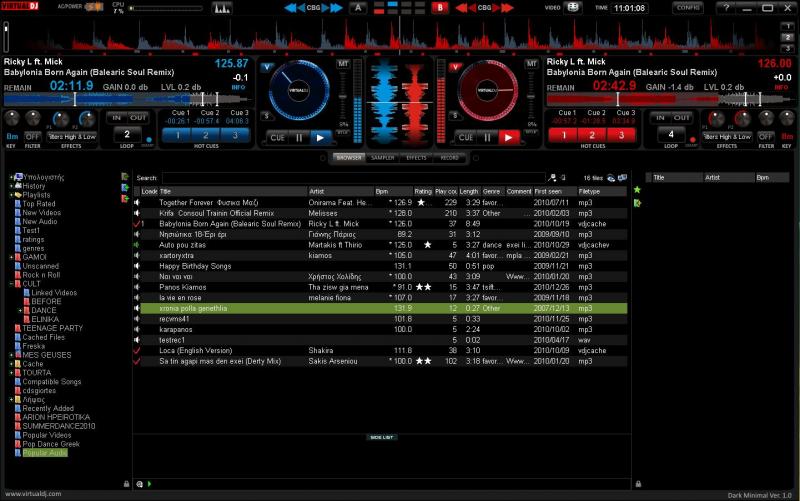Set loop OUT on left deck
Screen dimensions: 800x501
pos(138,117)
